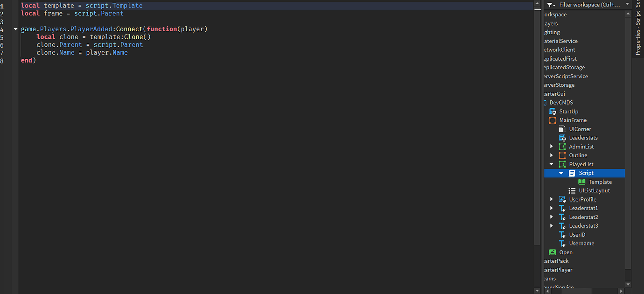Expand the Leaderstat1 tree item

[552, 208]
